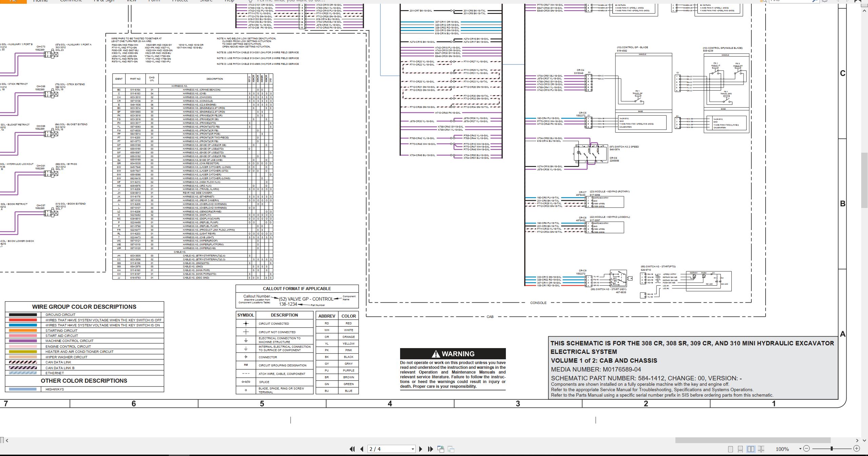Screen dimensions: 868x456
Task: Click the zoom slider handle
Action: click(832, 449)
